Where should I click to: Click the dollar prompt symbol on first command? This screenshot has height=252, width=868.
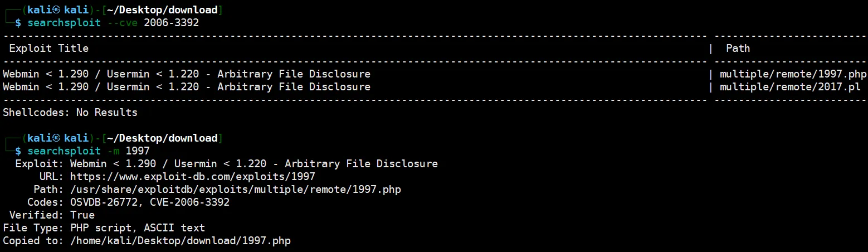(x=18, y=23)
